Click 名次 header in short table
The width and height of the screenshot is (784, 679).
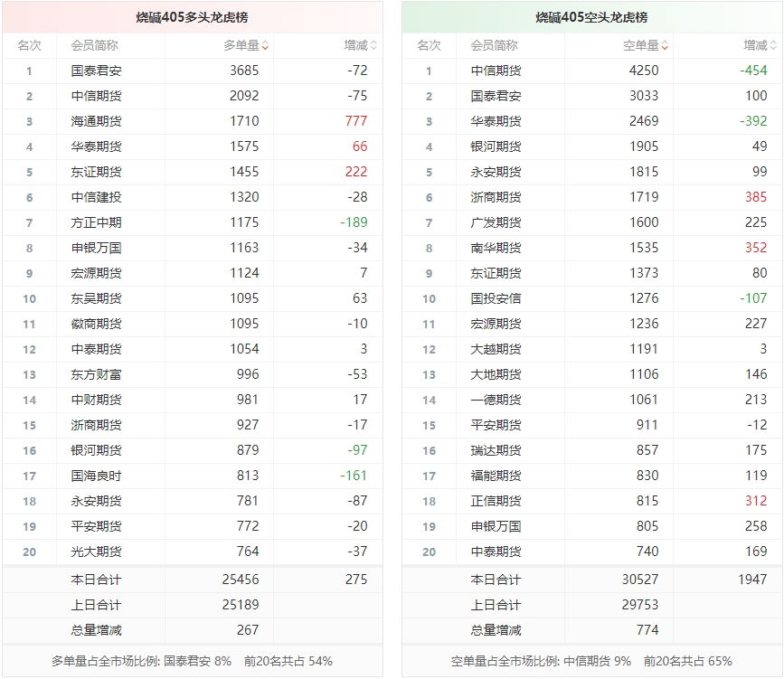(x=429, y=46)
